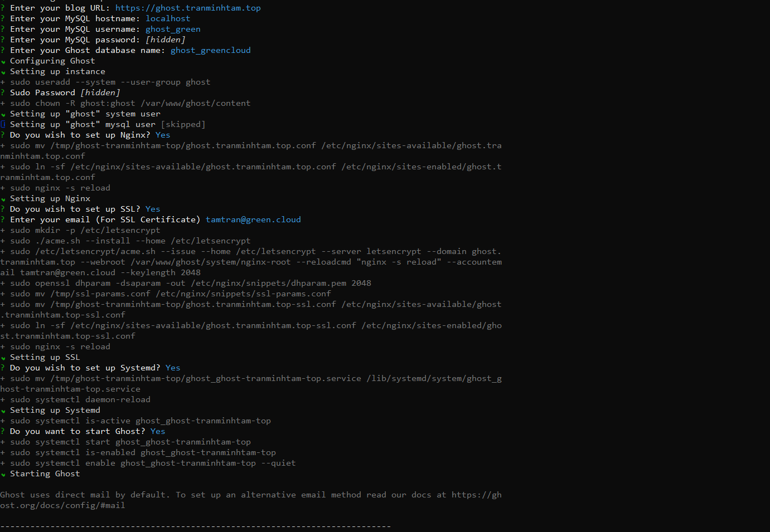Click the database name ghost_greencloud

click(x=211, y=50)
